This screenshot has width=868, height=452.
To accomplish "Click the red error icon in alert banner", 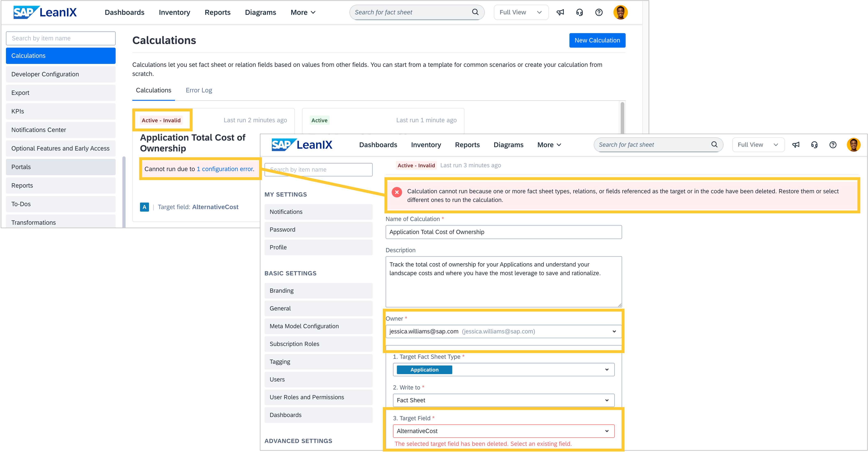I will 397,192.
